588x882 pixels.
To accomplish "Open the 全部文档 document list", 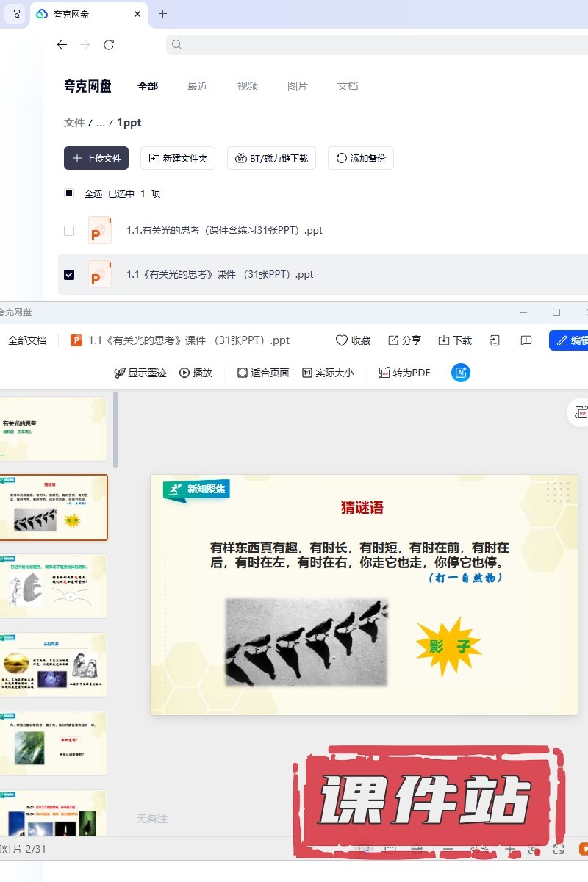I will coord(27,340).
